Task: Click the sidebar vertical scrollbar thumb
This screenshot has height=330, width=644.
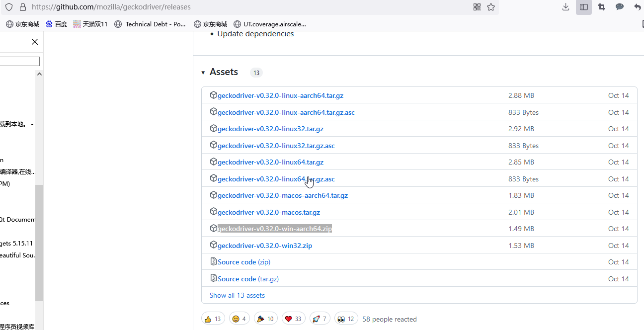Action: (x=39, y=243)
